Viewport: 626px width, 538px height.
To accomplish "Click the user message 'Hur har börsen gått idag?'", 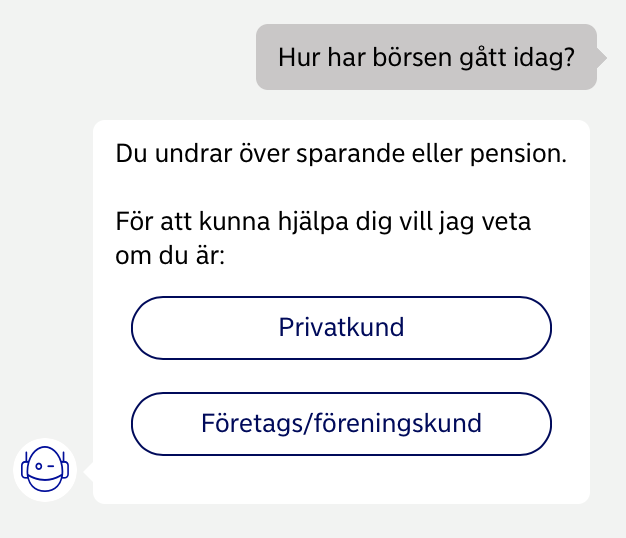I will pos(426,57).
